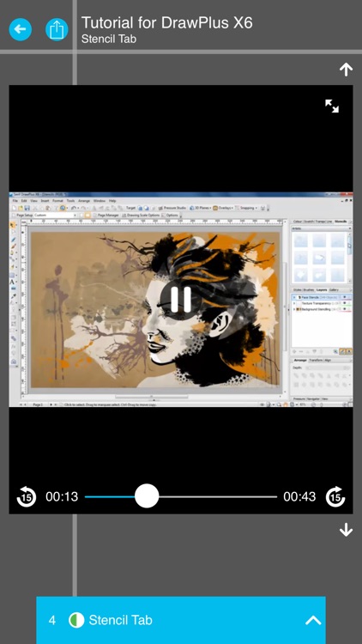
Task: Click the white playback slider handle
Action: (x=147, y=496)
